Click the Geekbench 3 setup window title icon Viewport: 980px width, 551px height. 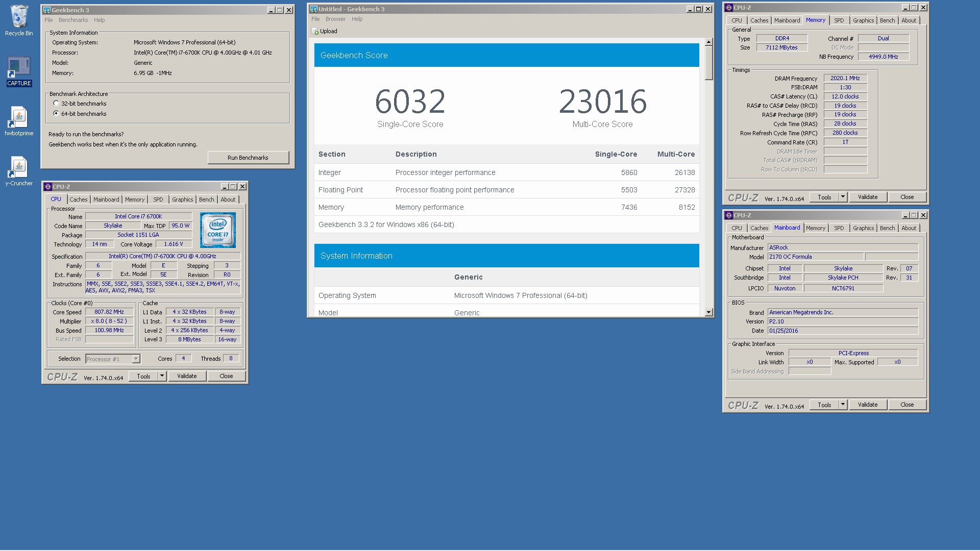tap(47, 10)
